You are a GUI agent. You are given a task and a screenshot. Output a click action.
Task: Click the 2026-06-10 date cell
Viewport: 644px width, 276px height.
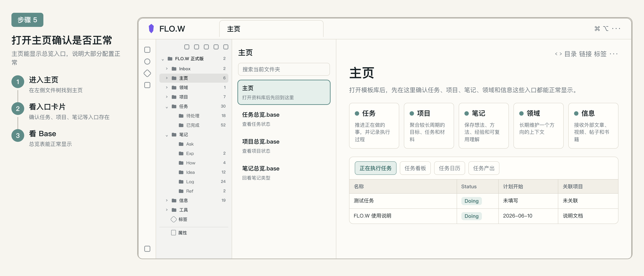(x=528, y=216)
